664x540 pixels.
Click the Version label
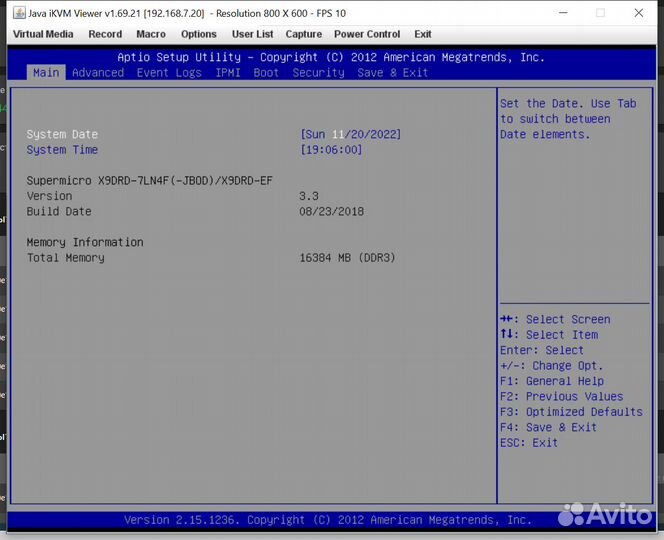click(49, 196)
